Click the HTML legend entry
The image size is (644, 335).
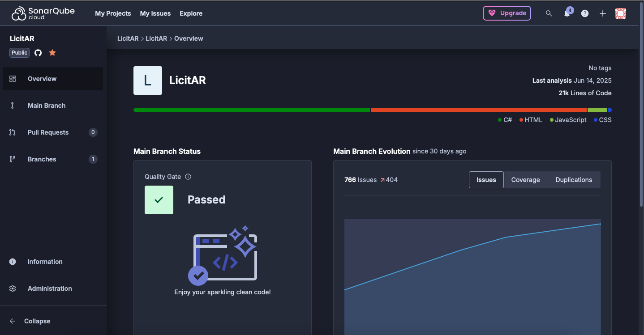pos(531,120)
